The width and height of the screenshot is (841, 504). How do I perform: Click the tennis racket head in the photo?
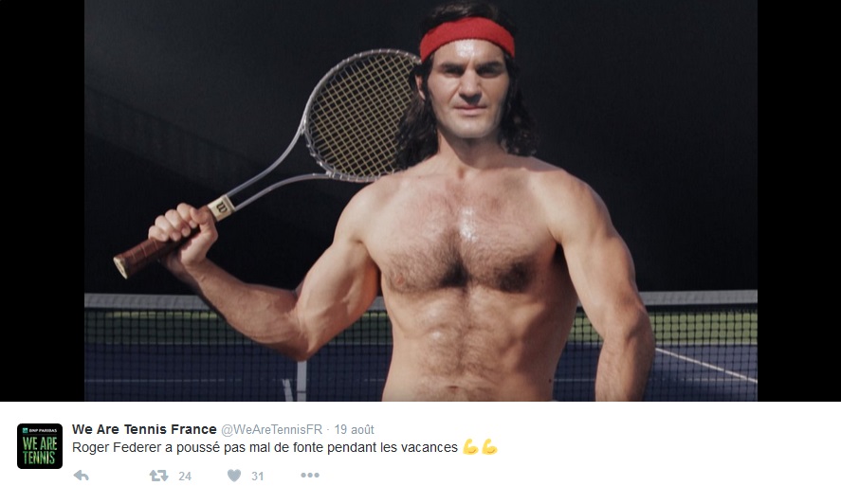[357, 116]
